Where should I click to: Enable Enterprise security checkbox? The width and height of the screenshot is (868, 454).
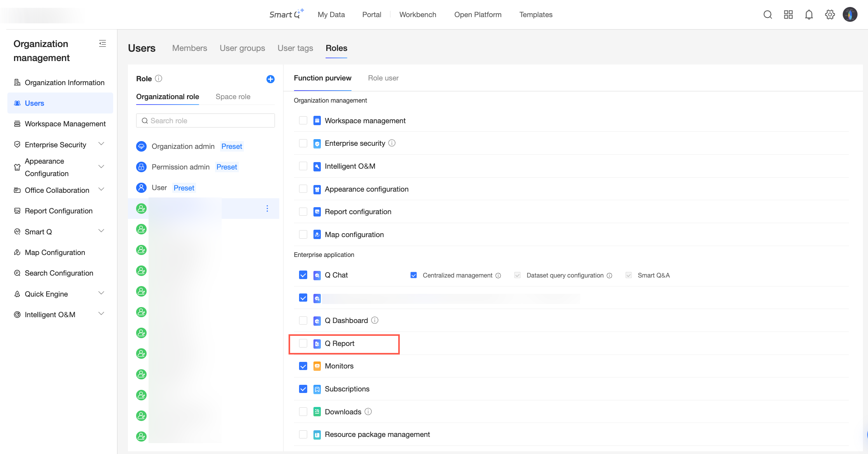pos(303,143)
